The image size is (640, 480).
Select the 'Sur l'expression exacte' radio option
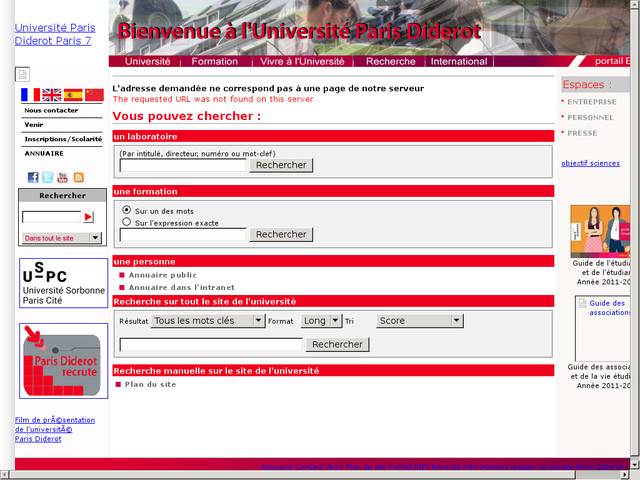pyautogui.click(x=127, y=222)
